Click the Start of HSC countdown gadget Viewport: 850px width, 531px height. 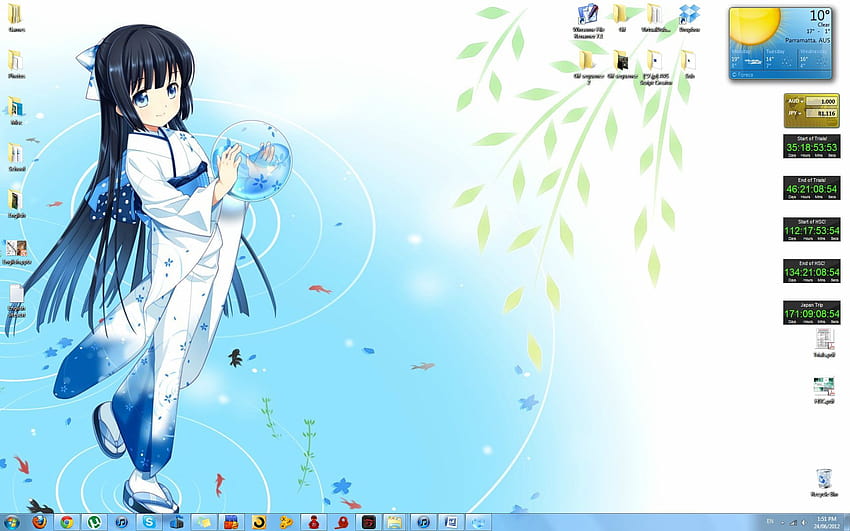point(812,229)
